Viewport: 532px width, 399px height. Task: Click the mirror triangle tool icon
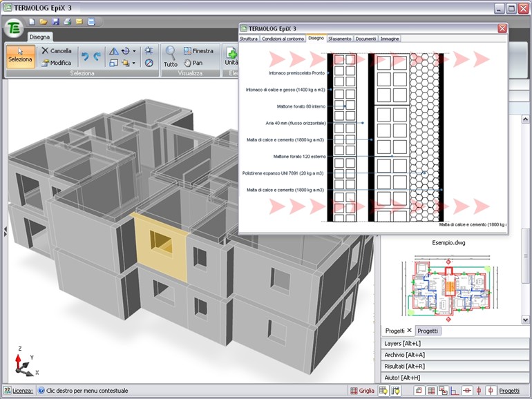(x=114, y=50)
